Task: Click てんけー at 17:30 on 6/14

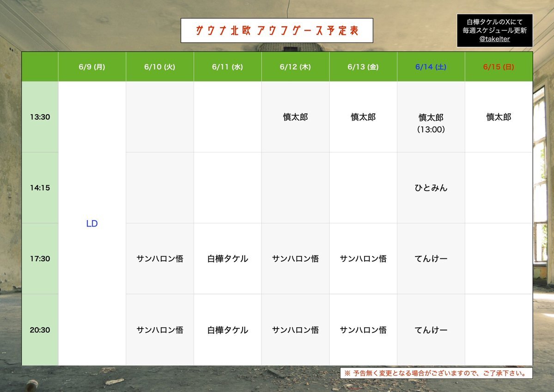Action: click(431, 259)
